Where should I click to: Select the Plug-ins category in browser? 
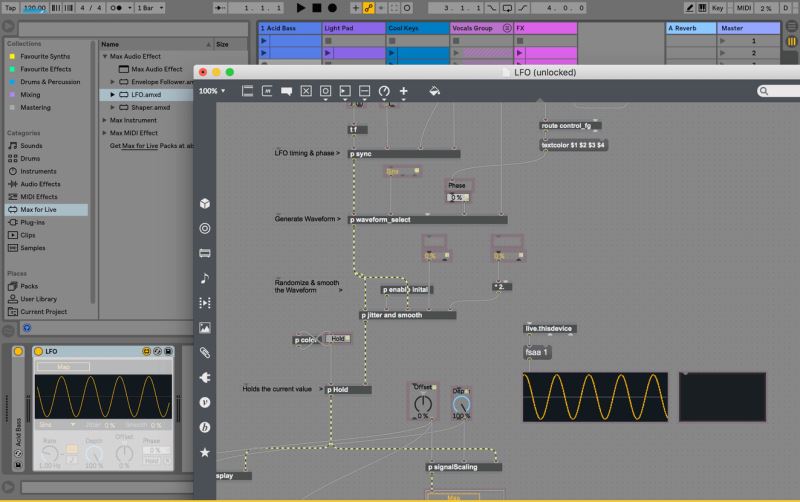tap(33, 222)
